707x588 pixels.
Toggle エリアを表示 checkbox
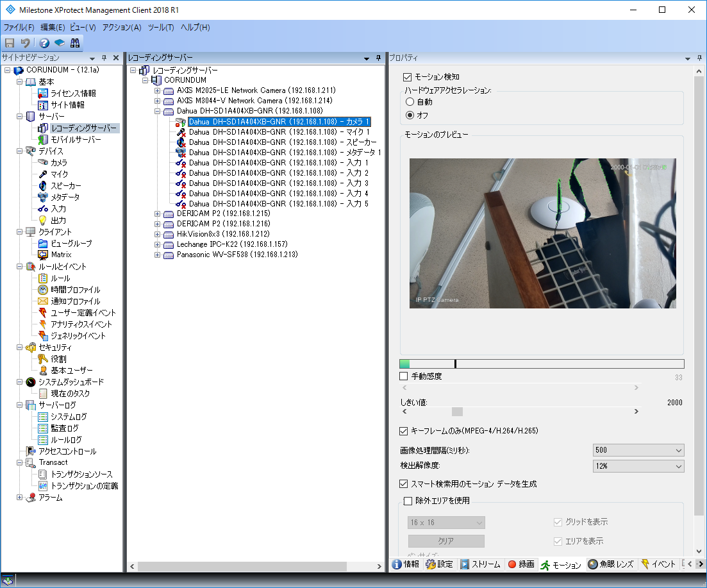[x=558, y=541]
